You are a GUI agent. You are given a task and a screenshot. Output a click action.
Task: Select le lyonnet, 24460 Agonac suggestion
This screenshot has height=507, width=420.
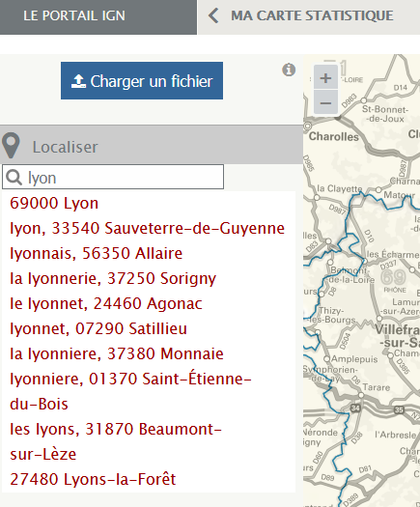[x=106, y=303]
